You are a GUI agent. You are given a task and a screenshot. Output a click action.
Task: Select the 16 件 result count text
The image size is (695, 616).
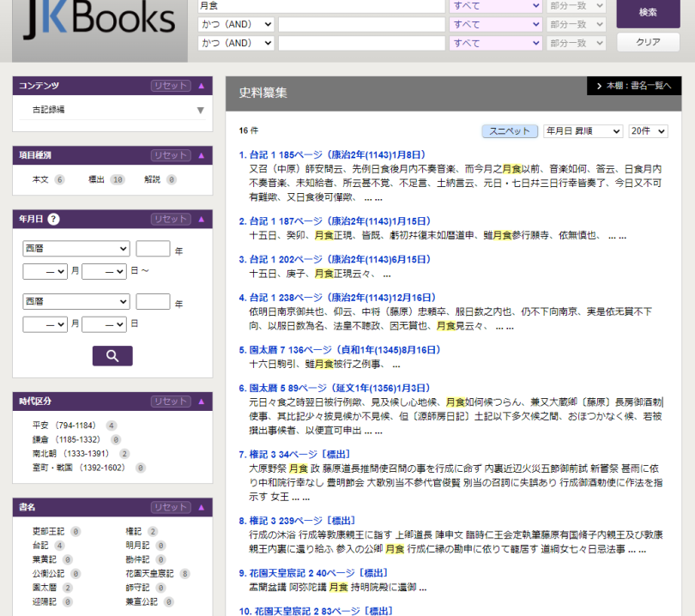(x=248, y=130)
